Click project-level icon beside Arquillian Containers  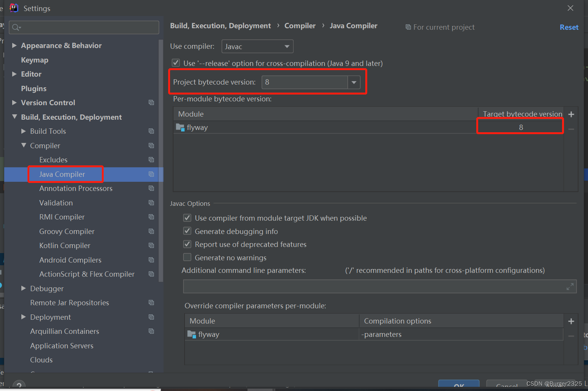tap(151, 331)
